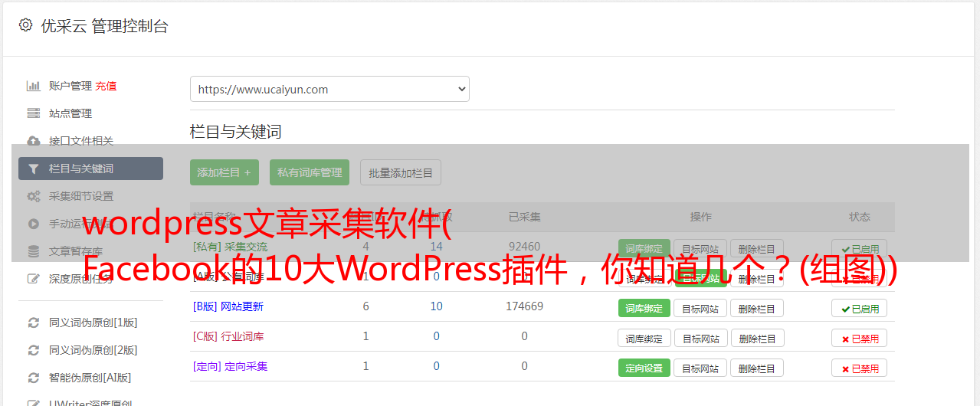Open the [C版] 行业词库 column link
The height and width of the screenshot is (406, 980).
[x=228, y=336]
